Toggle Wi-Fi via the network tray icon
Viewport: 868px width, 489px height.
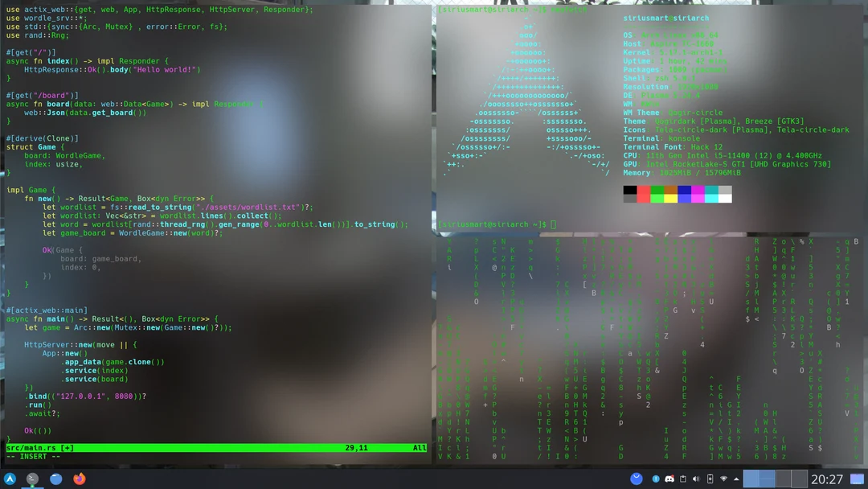coord(723,479)
